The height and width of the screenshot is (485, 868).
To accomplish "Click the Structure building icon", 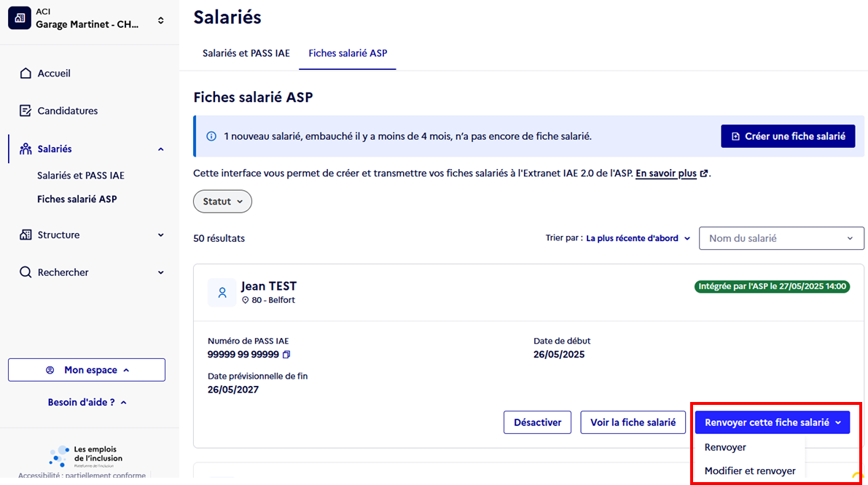I will [26, 234].
